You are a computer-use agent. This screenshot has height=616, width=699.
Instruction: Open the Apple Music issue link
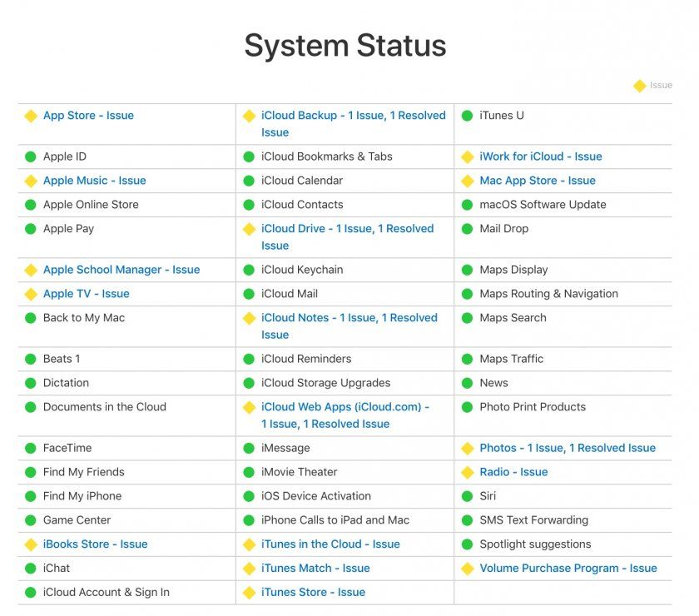(x=94, y=181)
